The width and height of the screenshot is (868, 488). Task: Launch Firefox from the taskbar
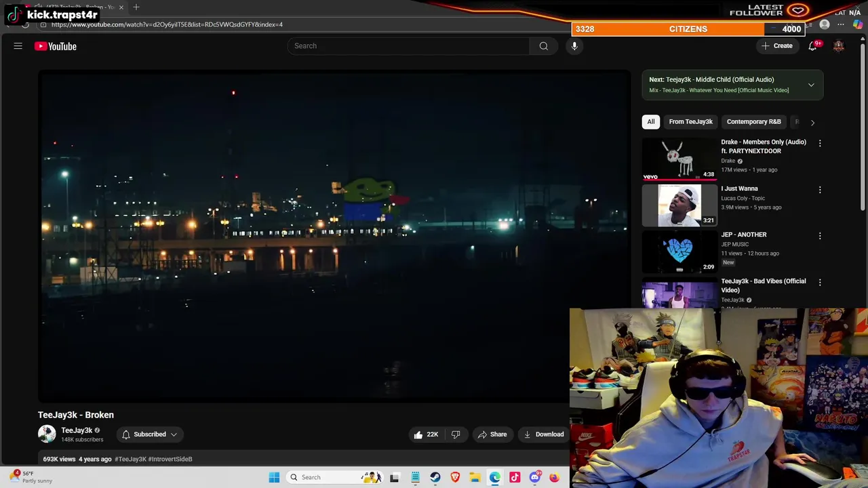pos(555,477)
